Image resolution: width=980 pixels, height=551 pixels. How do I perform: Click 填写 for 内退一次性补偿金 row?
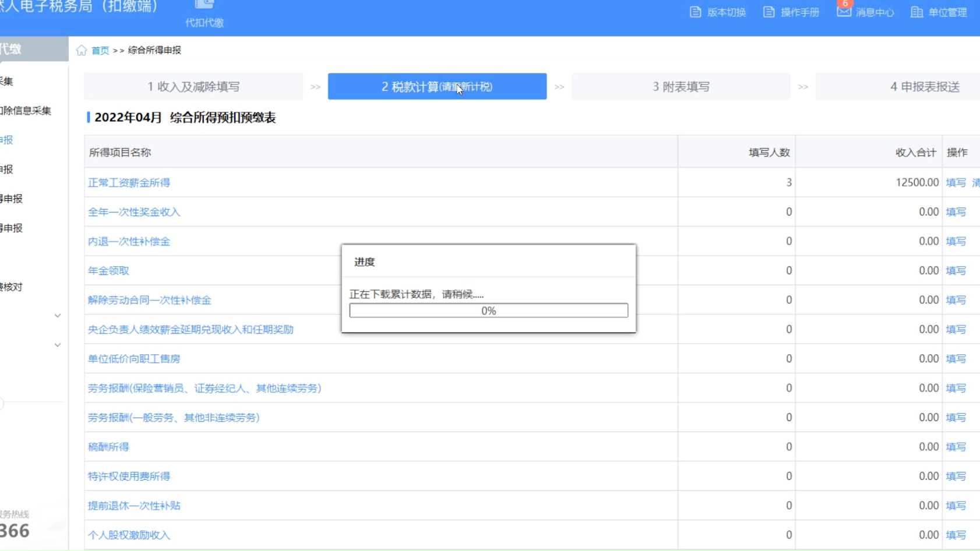[956, 241]
